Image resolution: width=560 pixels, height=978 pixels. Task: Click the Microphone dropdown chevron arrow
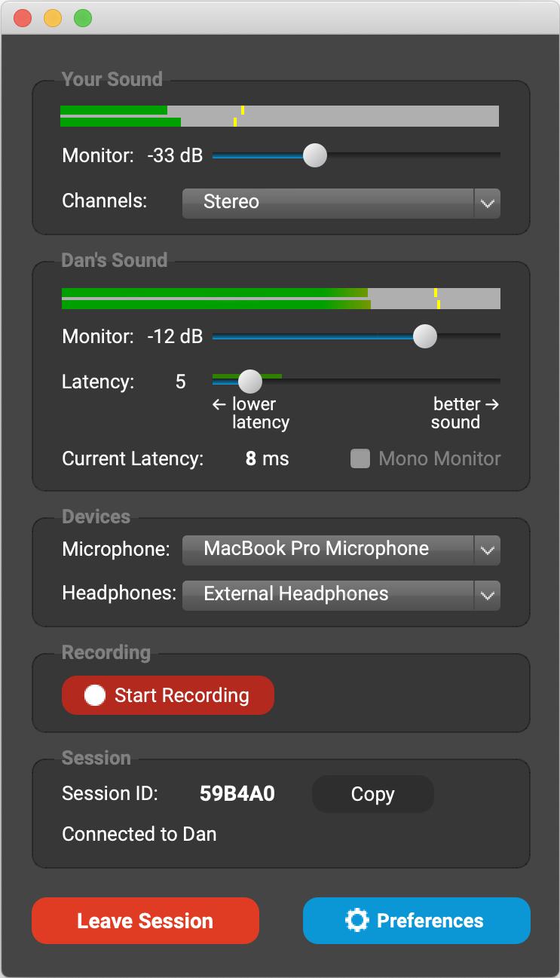click(487, 550)
